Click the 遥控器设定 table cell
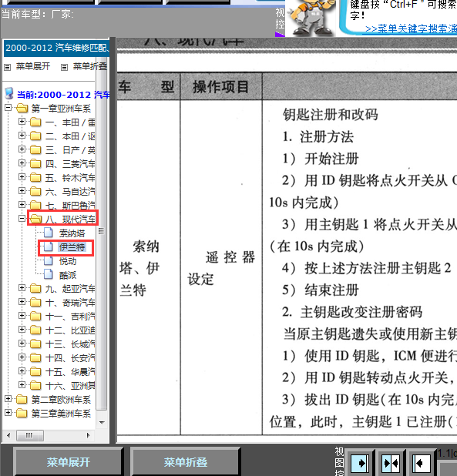The image size is (457, 476). coord(221,268)
